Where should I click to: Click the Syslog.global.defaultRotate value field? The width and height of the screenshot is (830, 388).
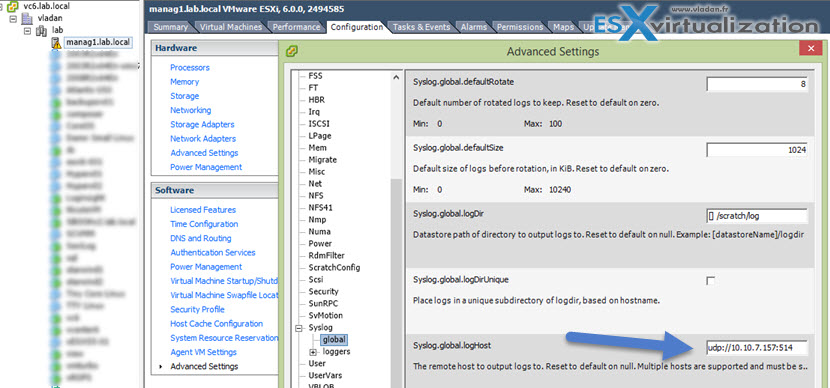click(x=757, y=84)
